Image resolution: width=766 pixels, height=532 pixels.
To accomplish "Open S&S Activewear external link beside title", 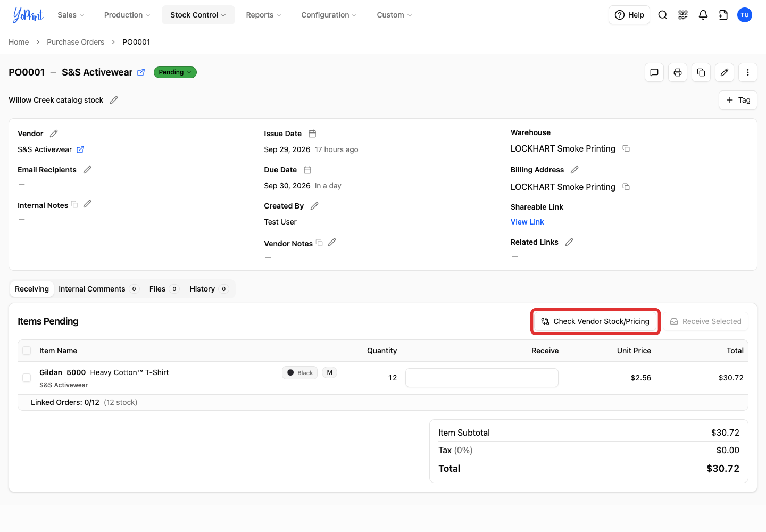I will coord(141,72).
